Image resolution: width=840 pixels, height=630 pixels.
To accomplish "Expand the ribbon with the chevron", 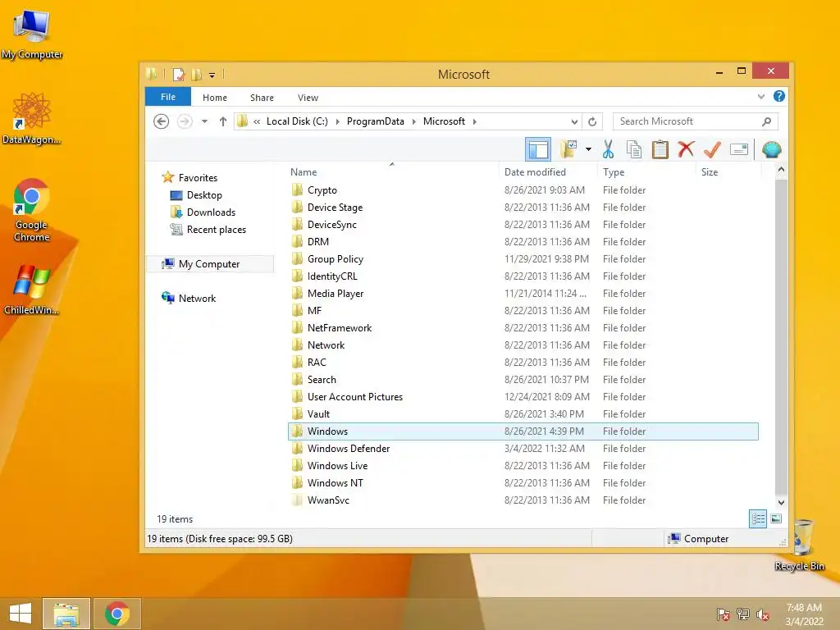I will (x=760, y=97).
